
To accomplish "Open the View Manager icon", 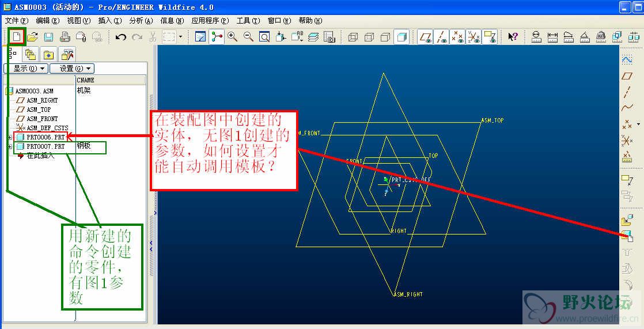I will (329, 37).
